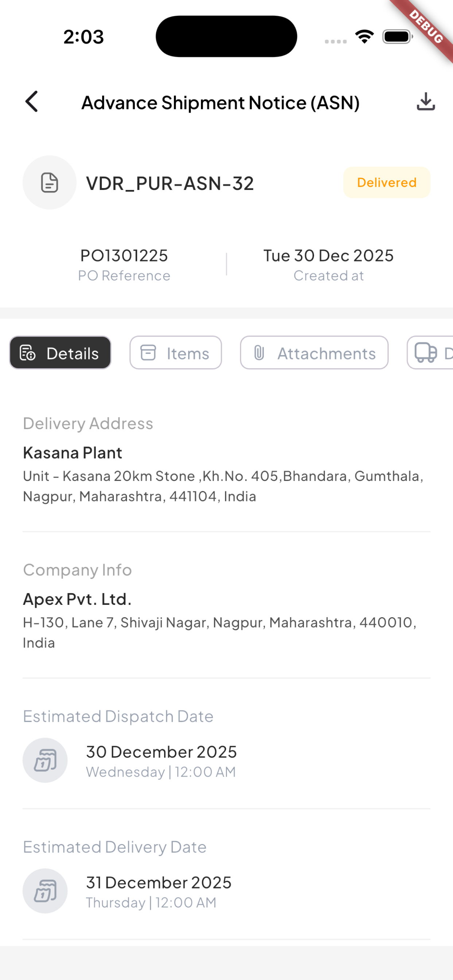This screenshot has height=980, width=453.
Task: Tap the 31 December 2025 delivery date
Action: [159, 883]
